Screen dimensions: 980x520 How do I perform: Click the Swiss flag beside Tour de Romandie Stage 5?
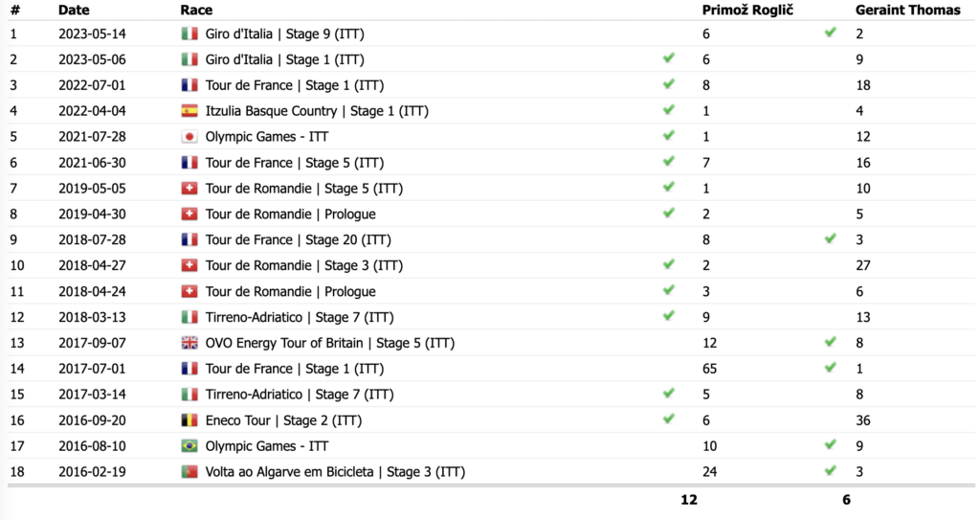(x=189, y=189)
